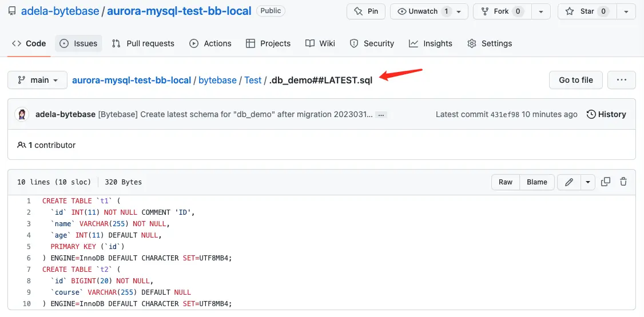Click the Issues circle-dot icon
Image resolution: width=644 pixels, height=317 pixels.
(x=64, y=43)
